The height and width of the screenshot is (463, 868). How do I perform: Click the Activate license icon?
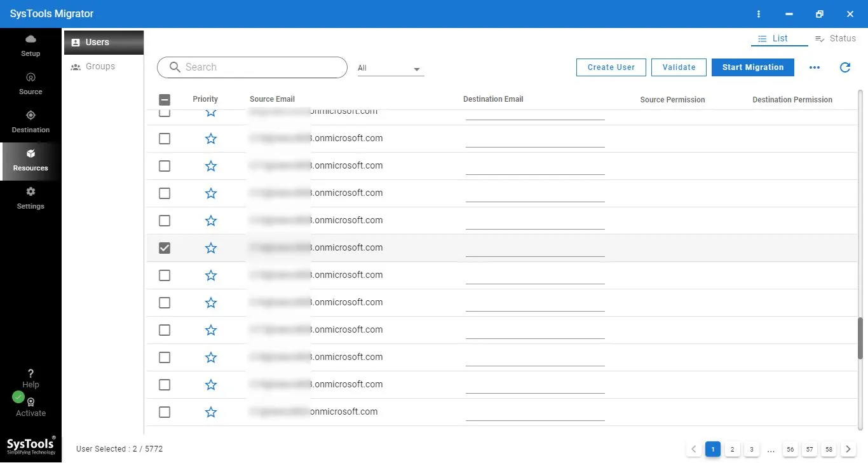click(31, 402)
